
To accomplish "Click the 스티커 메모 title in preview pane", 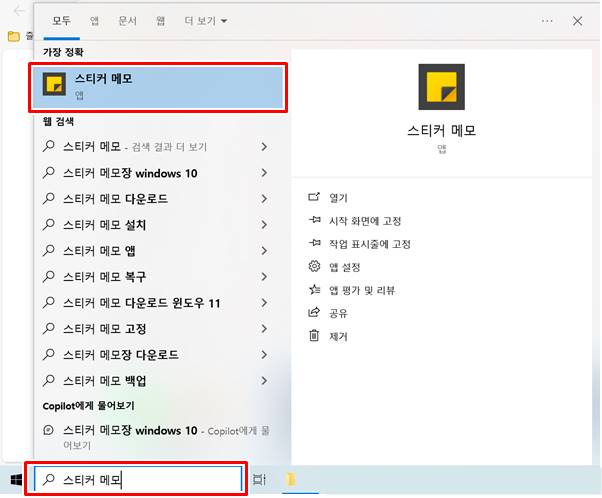I will point(442,130).
